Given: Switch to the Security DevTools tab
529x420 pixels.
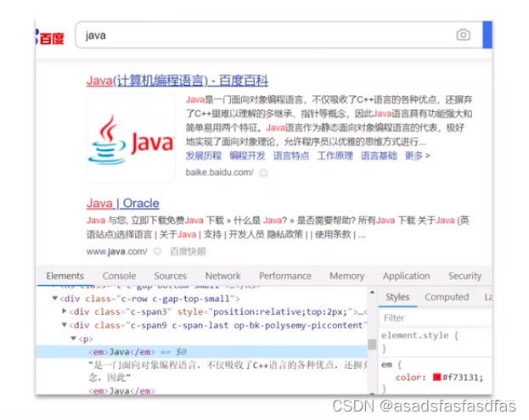Looking at the screenshot, I should pos(465,276).
